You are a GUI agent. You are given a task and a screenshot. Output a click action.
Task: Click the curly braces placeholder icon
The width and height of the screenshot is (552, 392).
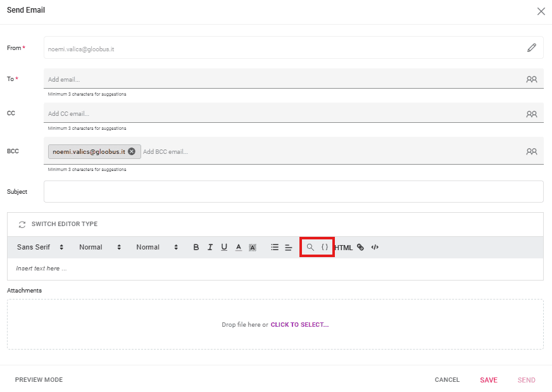tap(325, 248)
